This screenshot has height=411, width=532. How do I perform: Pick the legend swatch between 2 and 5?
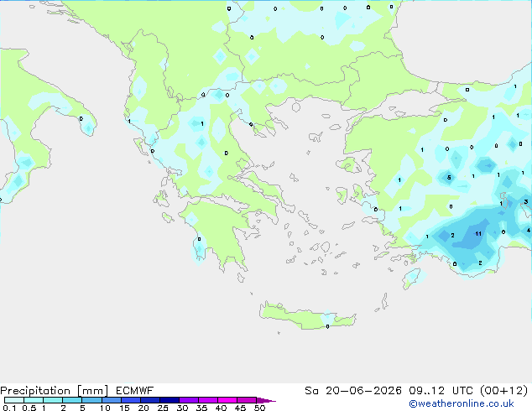pyautogui.click(x=73, y=400)
